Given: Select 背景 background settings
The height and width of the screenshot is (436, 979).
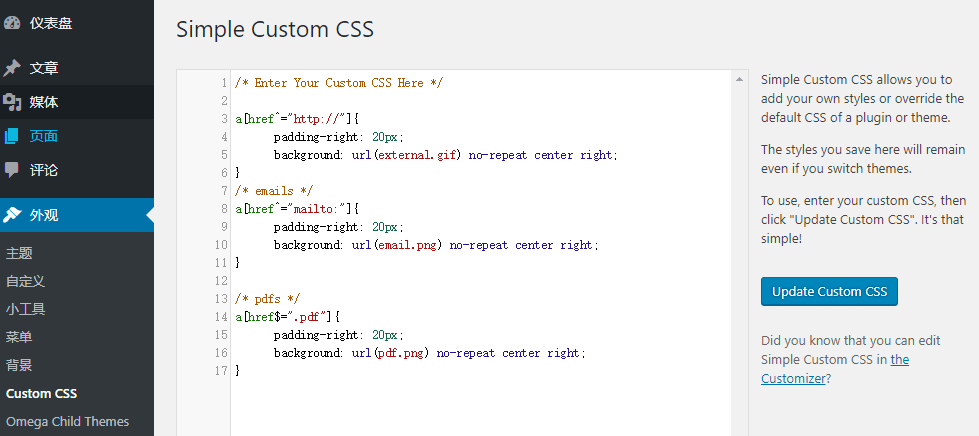Looking at the screenshot, I should tap(19, 365).
